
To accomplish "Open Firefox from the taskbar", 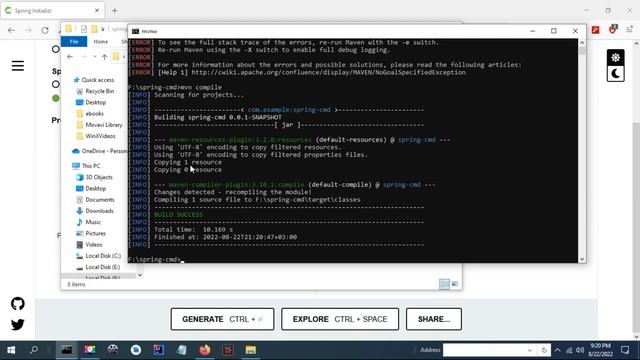I will (205, 350).
